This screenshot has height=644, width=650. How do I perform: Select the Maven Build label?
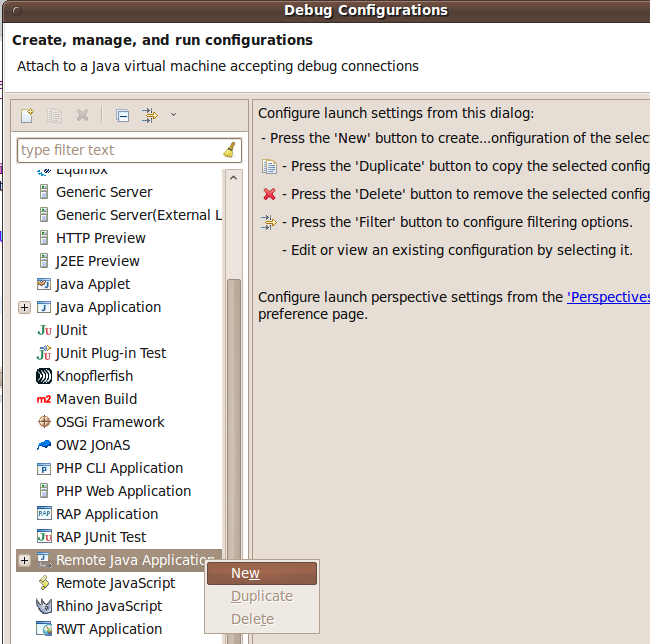point(96,399)
